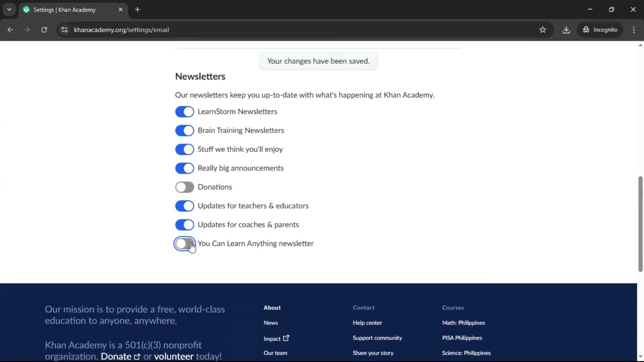Viewport: 644px width, 362px height.
Task: Open PISA Philippines course link
Action: [462, 338]
